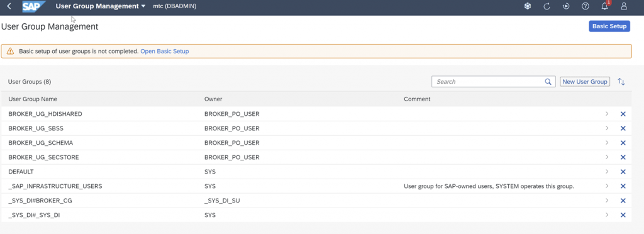Click the sort icon beside New User Group
Image resolution: width=644 pixels, height=234 pixels.
click(621, 82)
